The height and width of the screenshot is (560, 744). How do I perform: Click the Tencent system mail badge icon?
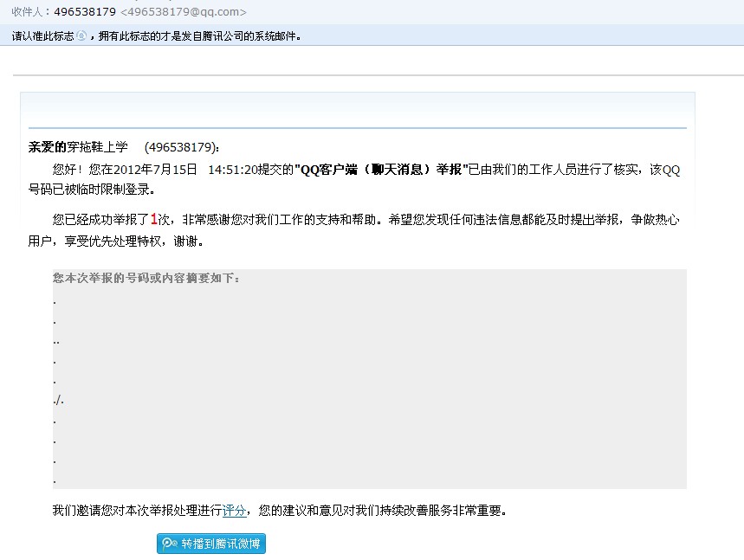point(81,35)
